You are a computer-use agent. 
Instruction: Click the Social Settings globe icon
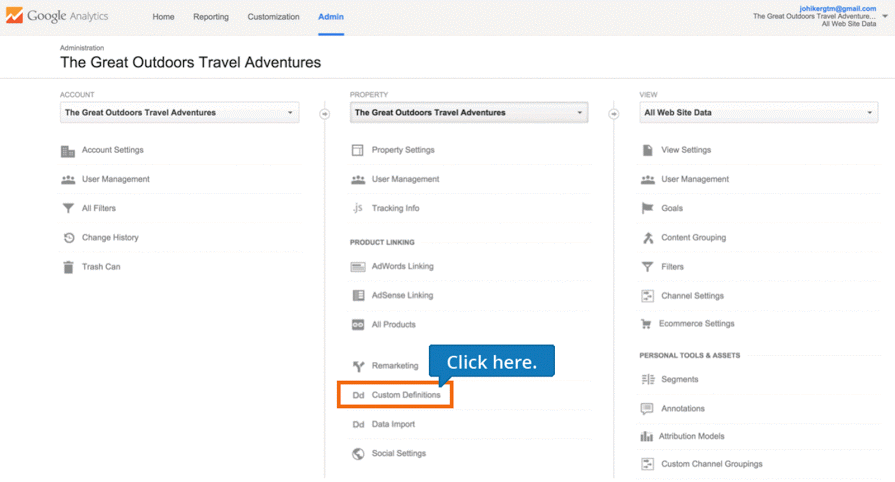358,453
